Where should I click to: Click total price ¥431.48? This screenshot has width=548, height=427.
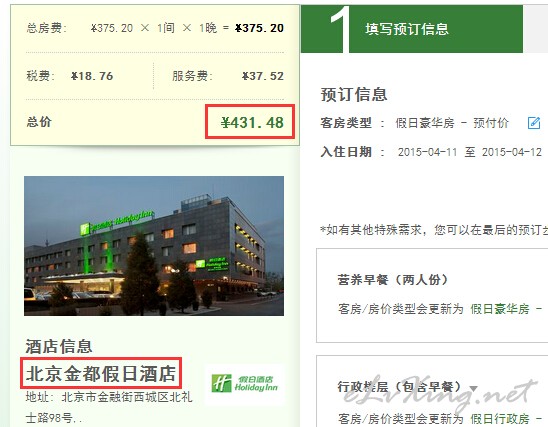click(252, 122)
